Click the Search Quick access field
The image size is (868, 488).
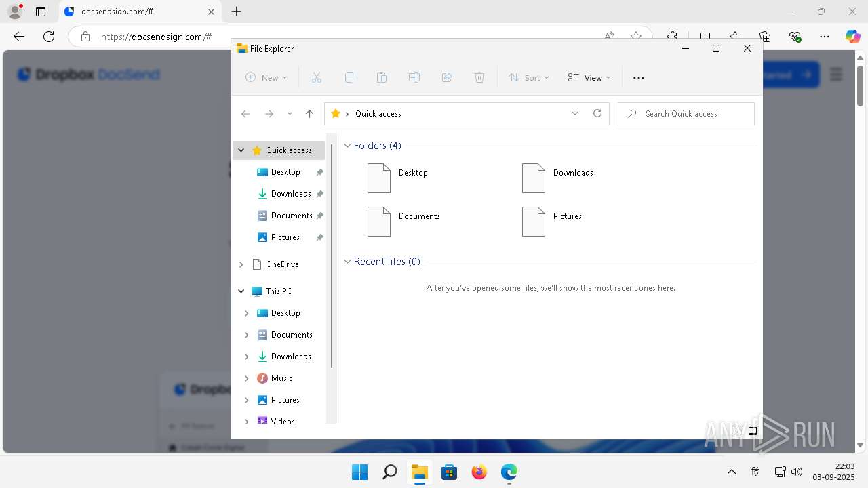tap(686, 114)
